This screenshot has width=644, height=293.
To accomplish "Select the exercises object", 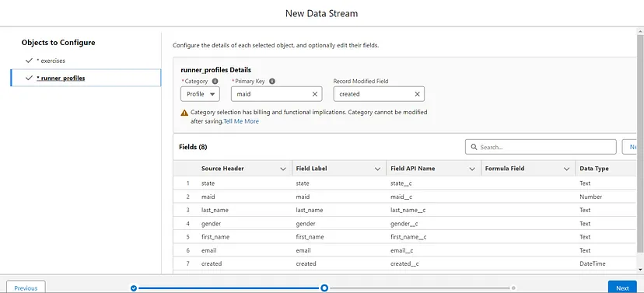I will coord(86,61).
